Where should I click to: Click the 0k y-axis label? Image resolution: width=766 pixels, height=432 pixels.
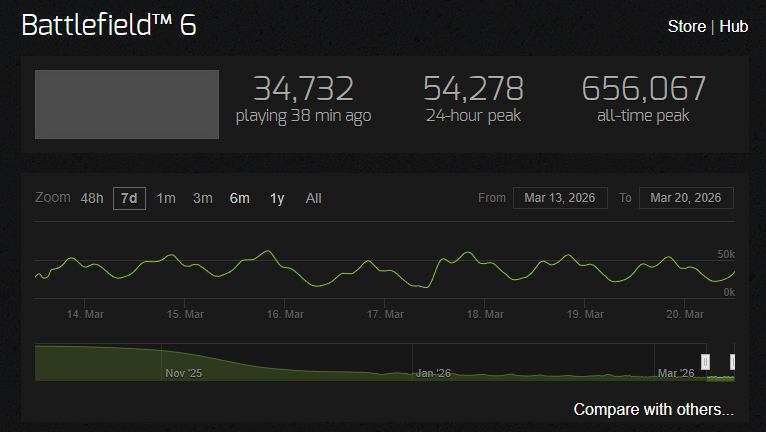729,292
